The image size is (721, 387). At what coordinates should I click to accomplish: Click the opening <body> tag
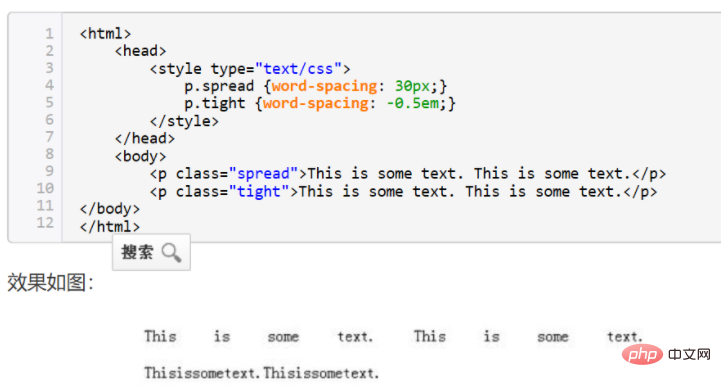(x=140, y=156)
